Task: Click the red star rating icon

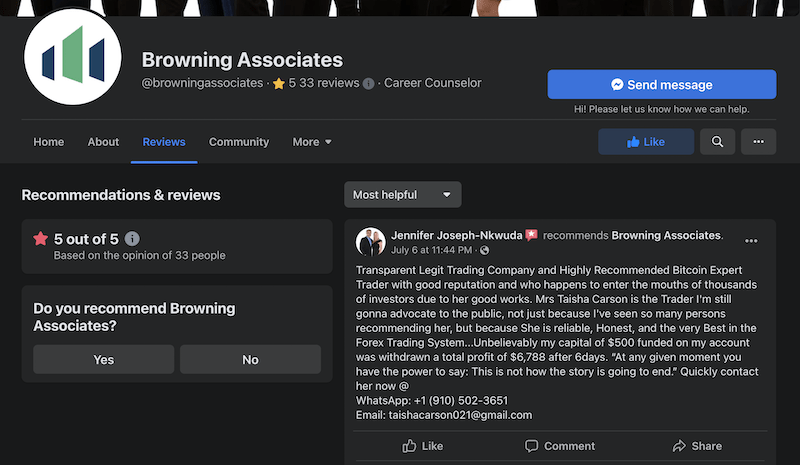Action: point(40,238)
